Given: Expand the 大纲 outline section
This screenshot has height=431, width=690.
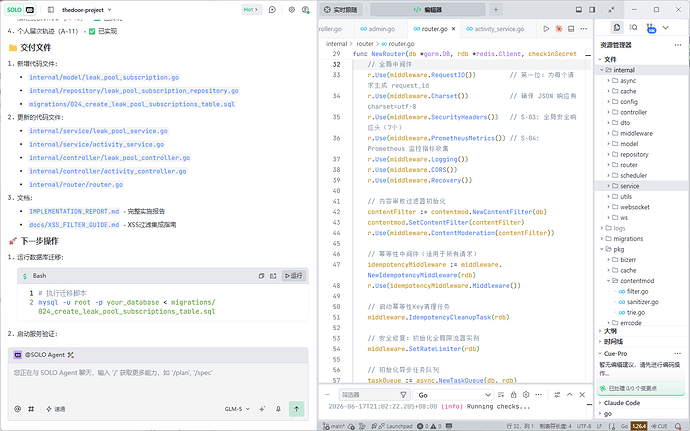Looking at the screenshot, I should click(x=641, y=331).
